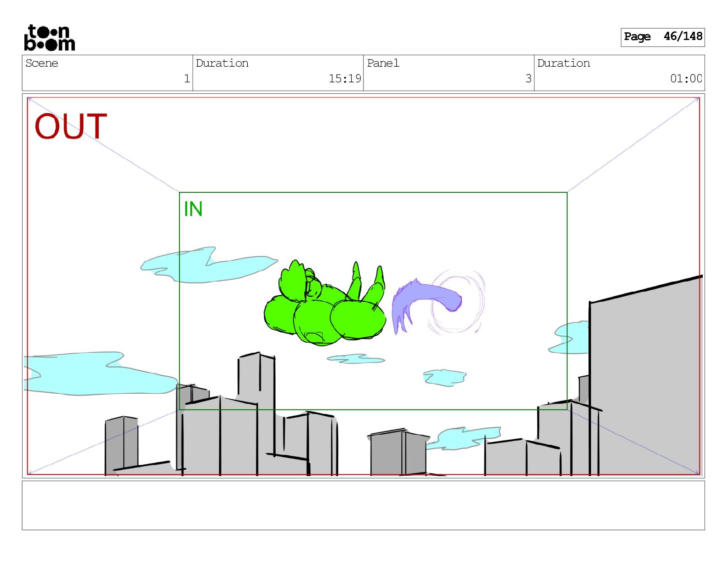Click the Toon Boom logo
728x563 pixels.
pos(49,38)
